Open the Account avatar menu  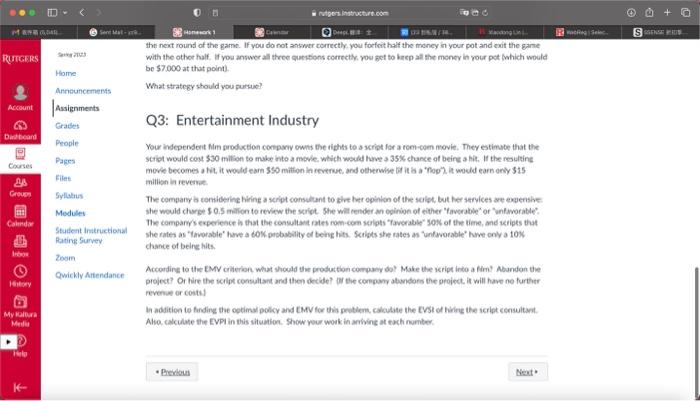(x=20, y=97)
